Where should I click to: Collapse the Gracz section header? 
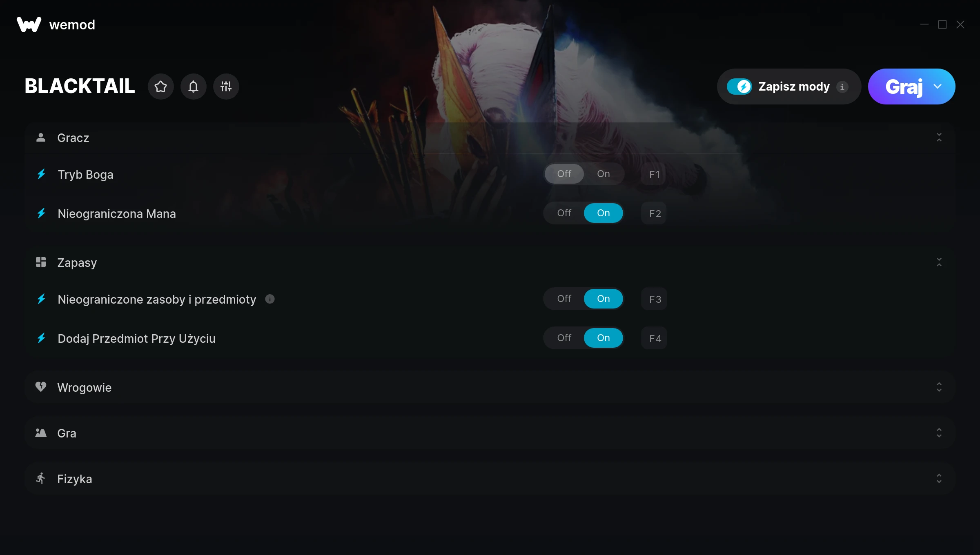[x=939, y=138]
